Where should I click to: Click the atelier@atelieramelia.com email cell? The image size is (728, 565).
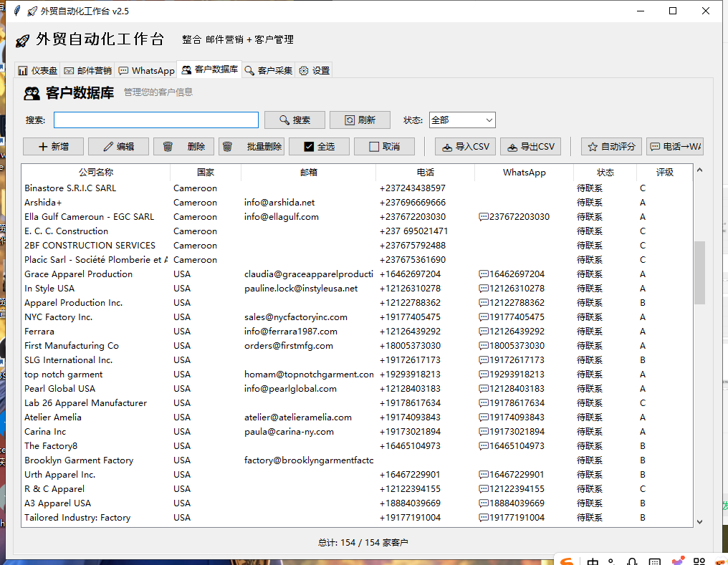coord(297,417)
